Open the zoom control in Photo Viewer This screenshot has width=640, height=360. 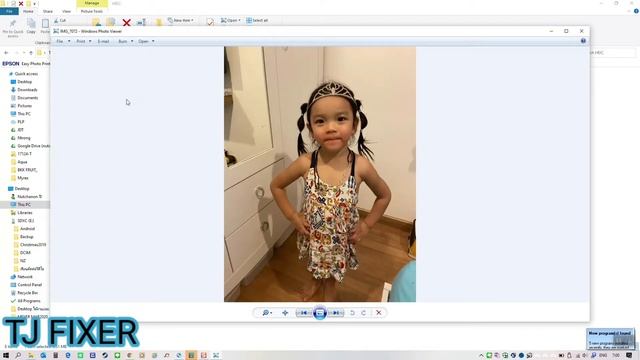[267, 313]
